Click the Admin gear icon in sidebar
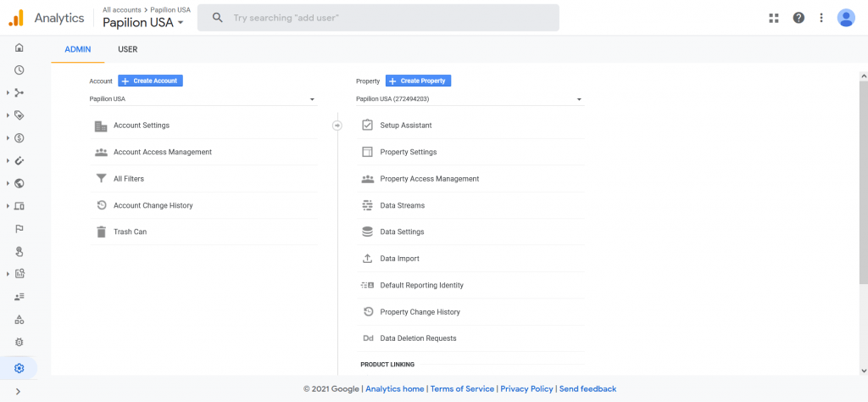 [x=19, y=368]
